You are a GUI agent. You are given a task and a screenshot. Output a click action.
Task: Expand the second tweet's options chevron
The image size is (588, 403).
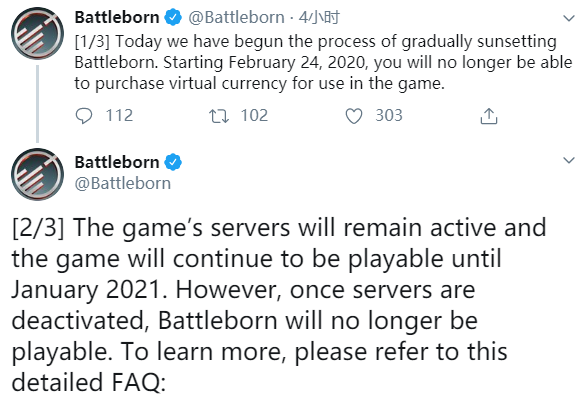point(569,160)
